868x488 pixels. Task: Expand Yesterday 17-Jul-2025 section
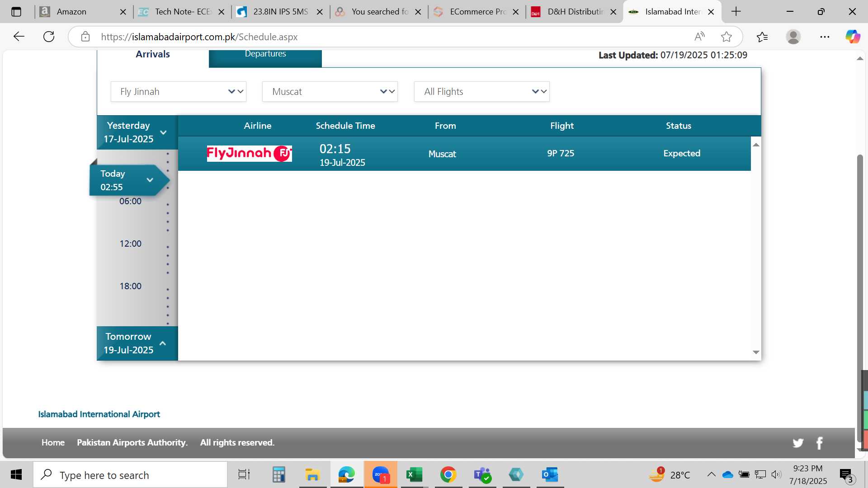pos(137,132)
